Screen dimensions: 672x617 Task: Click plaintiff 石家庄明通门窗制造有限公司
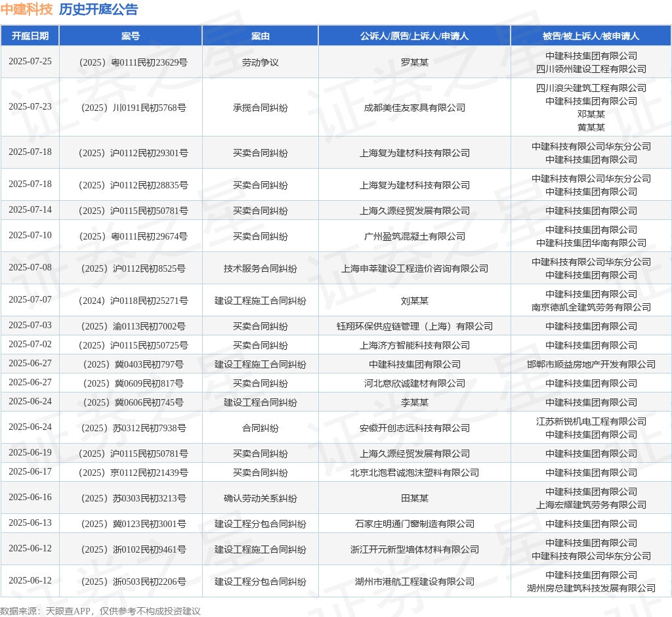tap(415, 524)
